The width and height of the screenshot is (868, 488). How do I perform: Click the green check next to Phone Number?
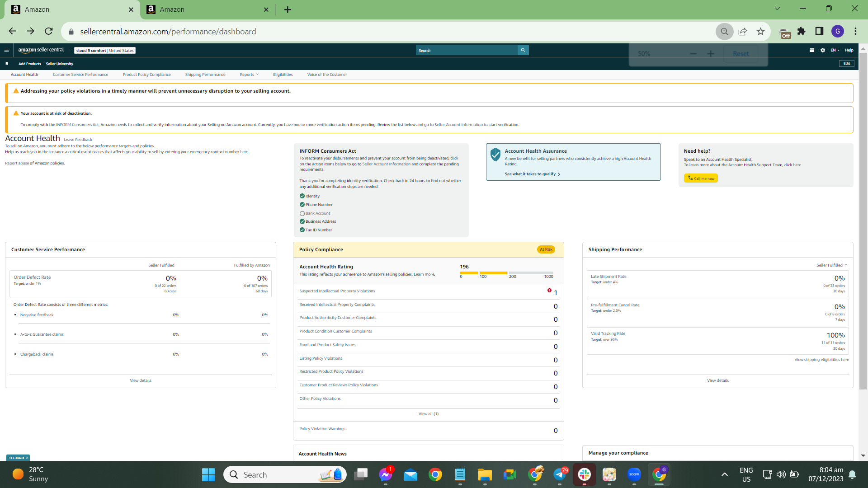tap(302, 205)
